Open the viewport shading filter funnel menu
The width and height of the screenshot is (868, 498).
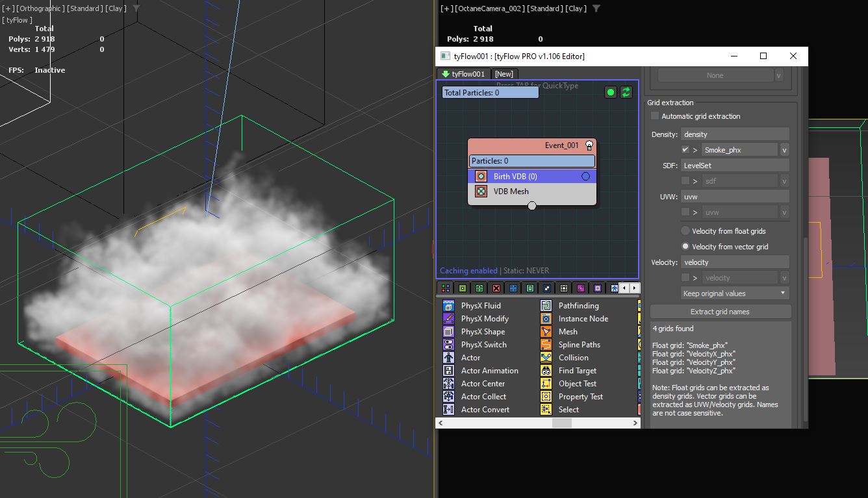pos(136,8)
